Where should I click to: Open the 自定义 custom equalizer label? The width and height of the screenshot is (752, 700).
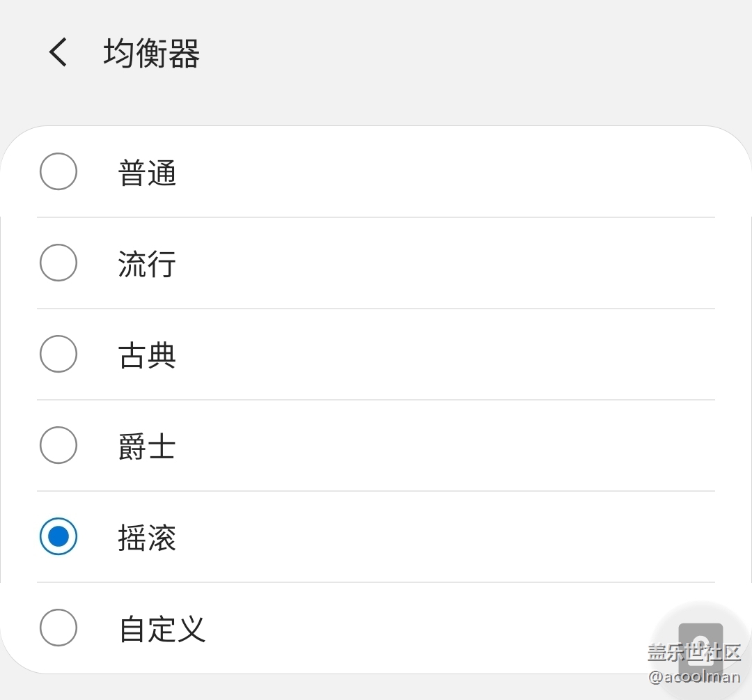point(162,628)
